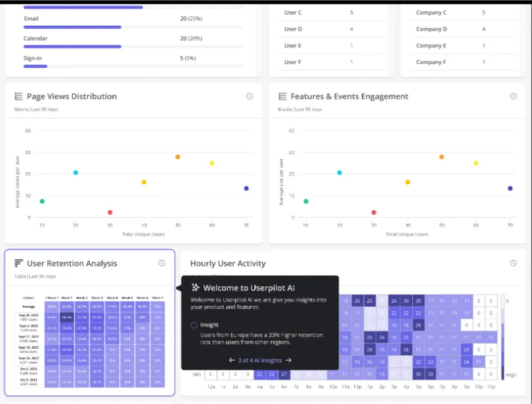Open the clock icon on User Retention Analysis
532x404 pixels.
coord(161,263)
